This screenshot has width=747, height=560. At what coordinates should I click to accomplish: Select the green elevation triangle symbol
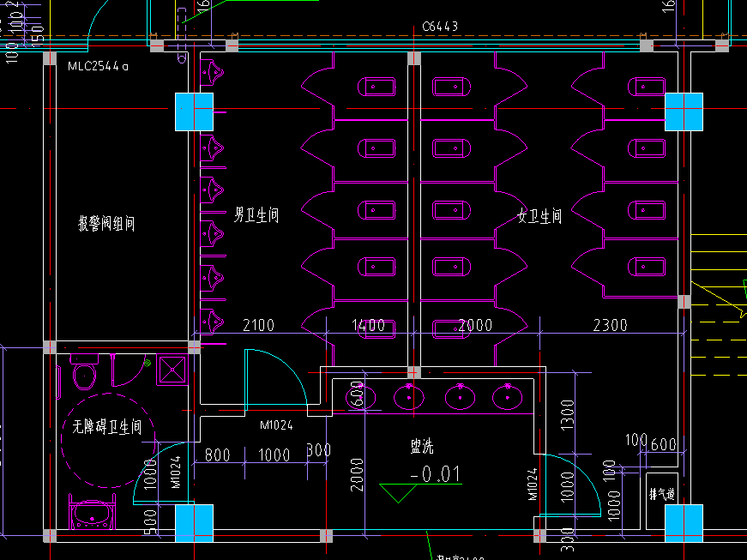[x=398, y=493]
